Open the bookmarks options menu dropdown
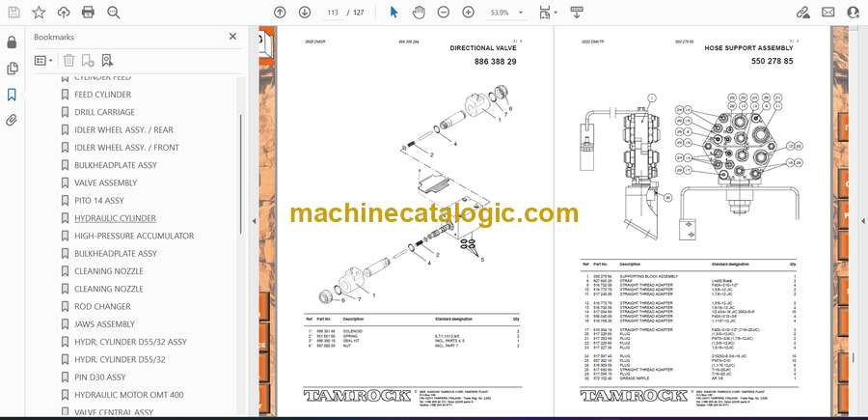868x420 pixels. (x=43, y=61)
